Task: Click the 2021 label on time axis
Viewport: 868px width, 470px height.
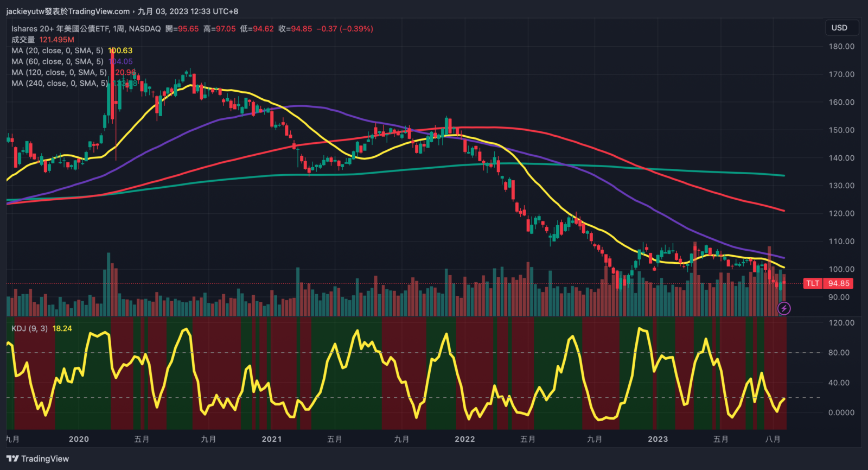Action: tap(271, 439)
